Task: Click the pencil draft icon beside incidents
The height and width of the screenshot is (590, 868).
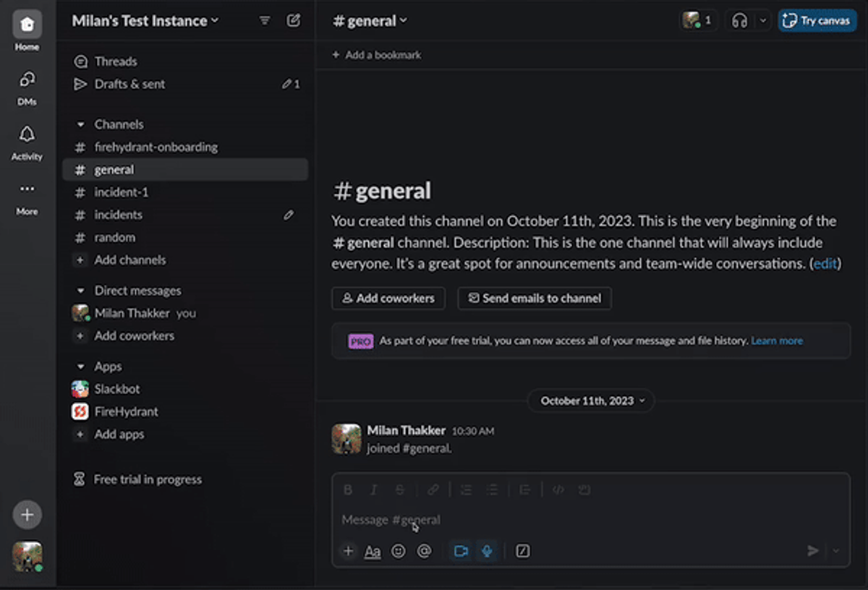Action: [289, 215]
